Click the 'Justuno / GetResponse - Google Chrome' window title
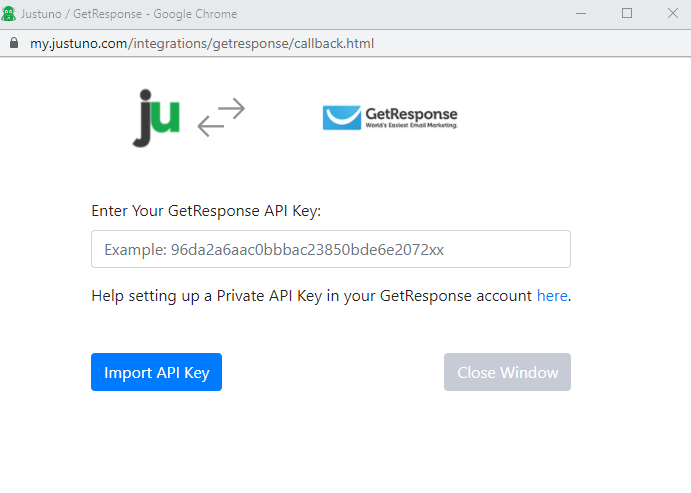 129,14
